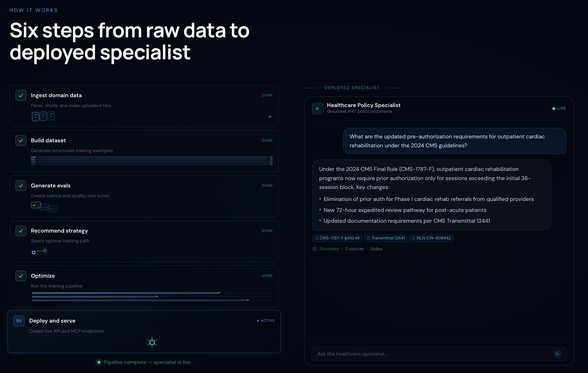The height and width of the screenshot is (373, 588).
Task: Click the file icons under Parse, chunk, and index
Action: (43, 116)
